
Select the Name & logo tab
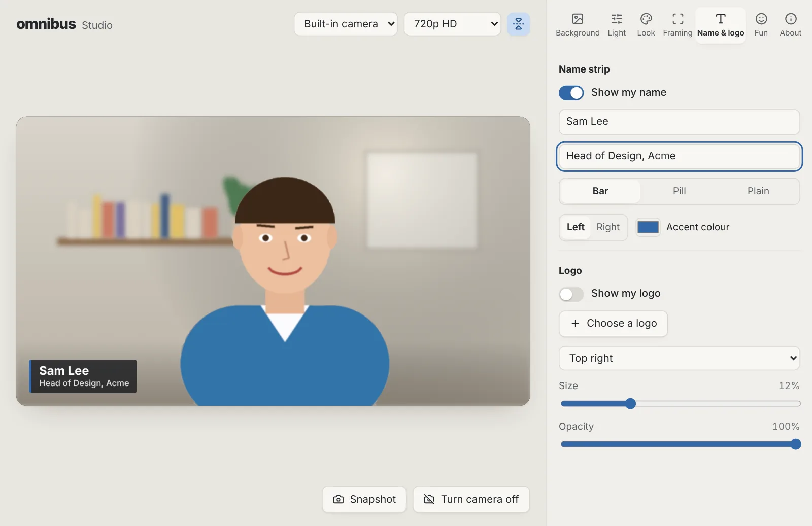(721, 25)
